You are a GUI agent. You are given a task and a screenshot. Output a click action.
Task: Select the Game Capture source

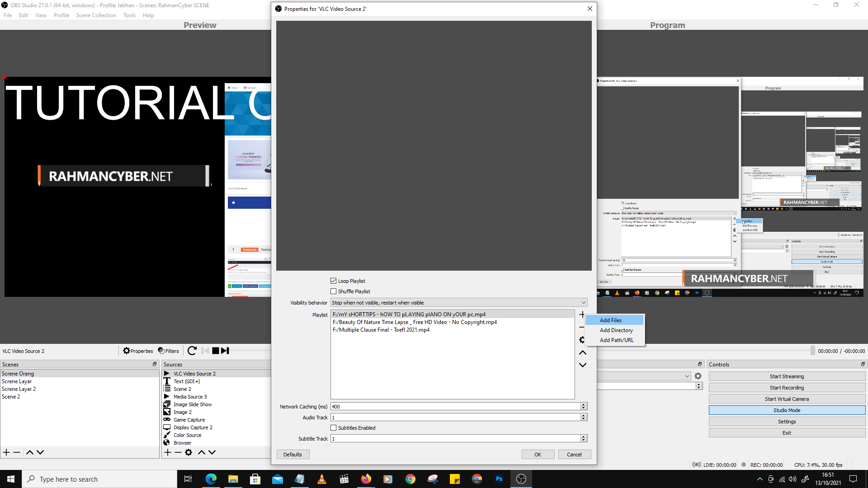189,420
